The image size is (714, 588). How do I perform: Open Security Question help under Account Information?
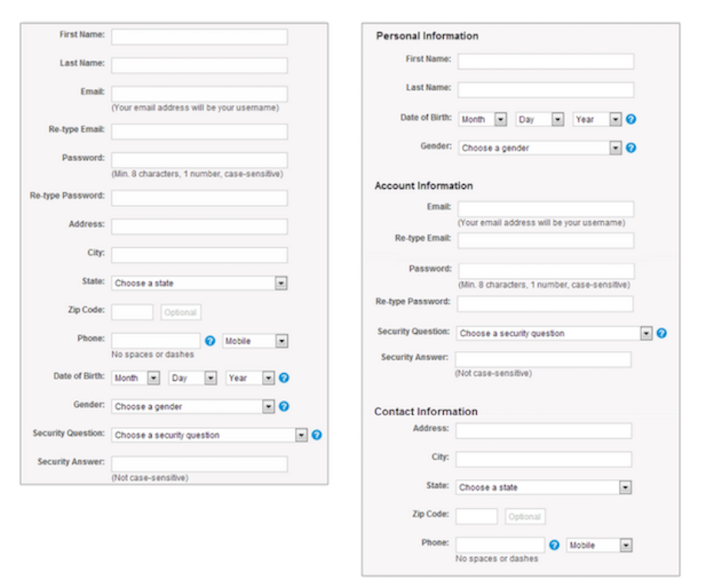[x=662, y=333]
